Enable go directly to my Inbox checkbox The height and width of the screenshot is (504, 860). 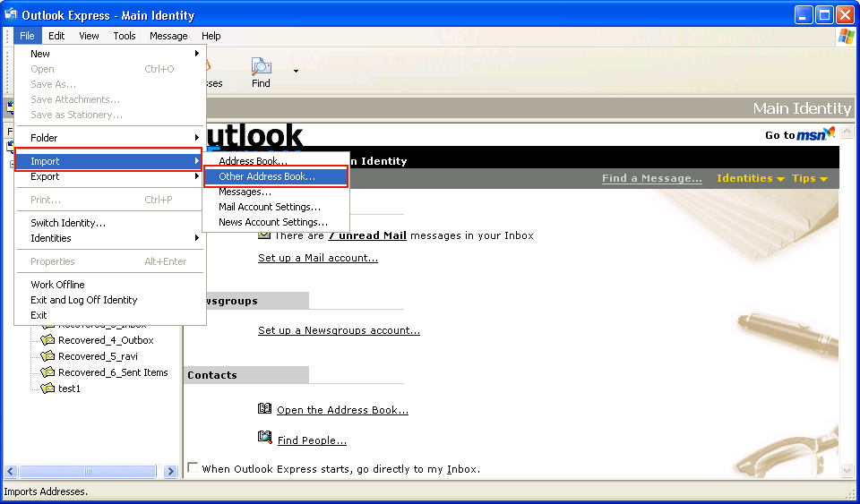point(193,467)
